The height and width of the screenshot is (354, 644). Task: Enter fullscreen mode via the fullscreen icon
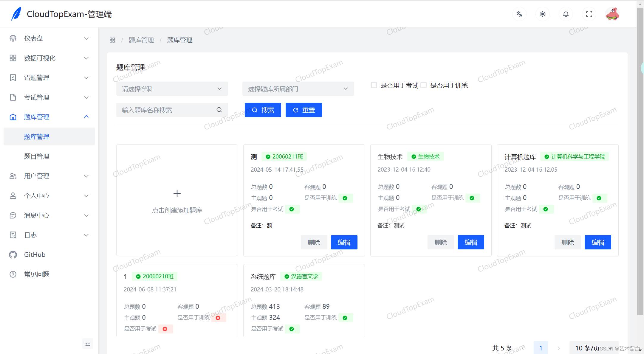coord(589,14)
